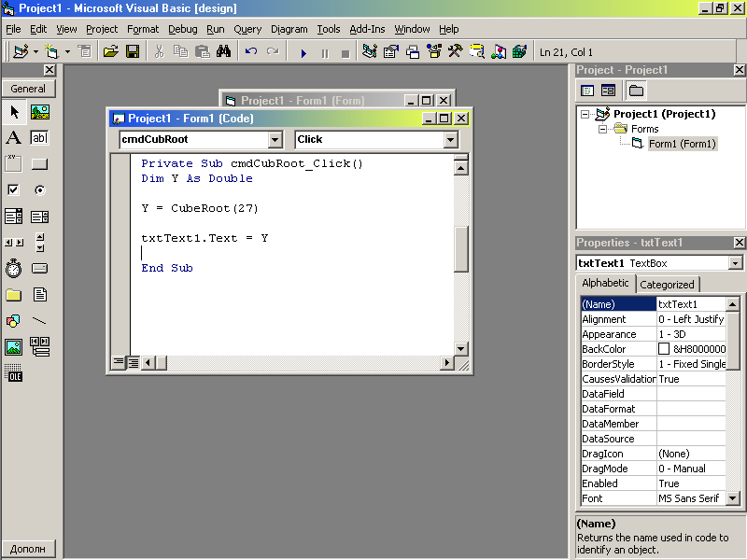
Task: Open the Add-Ins menu
Action: (367, 29)
